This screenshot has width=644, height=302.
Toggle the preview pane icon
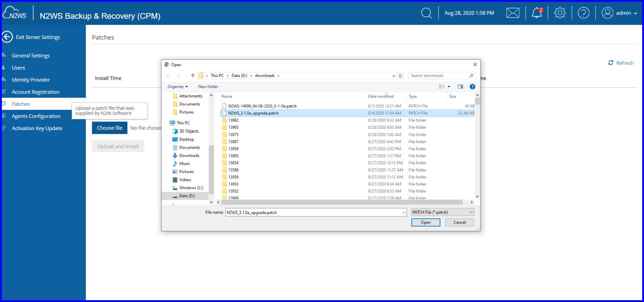(460, 86)
